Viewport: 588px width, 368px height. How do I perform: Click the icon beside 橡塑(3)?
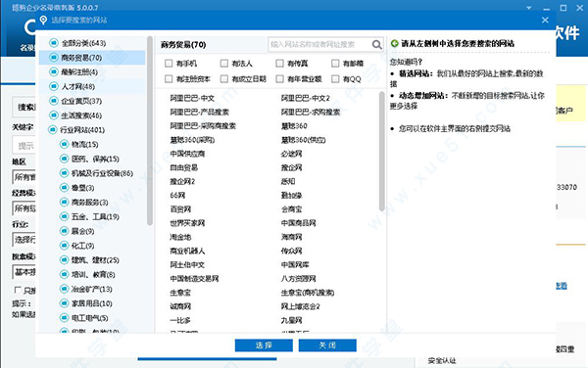[64, 188]
